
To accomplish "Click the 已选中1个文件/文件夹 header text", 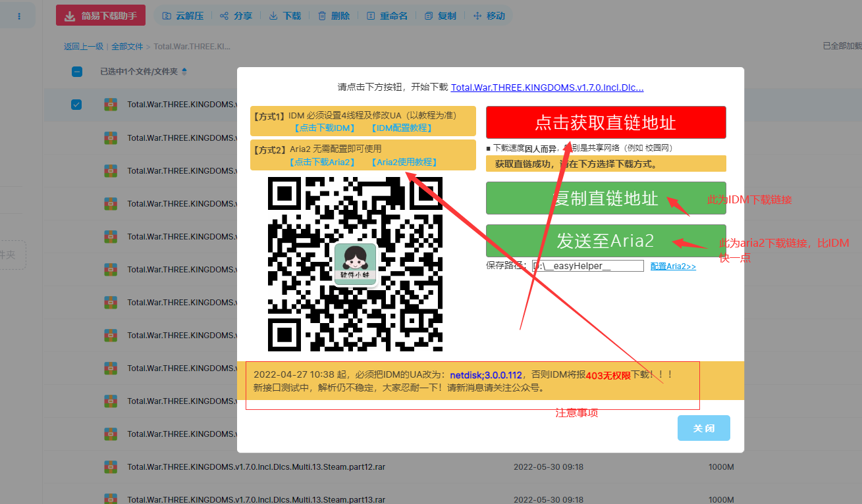I will click(x=139, y=71).
